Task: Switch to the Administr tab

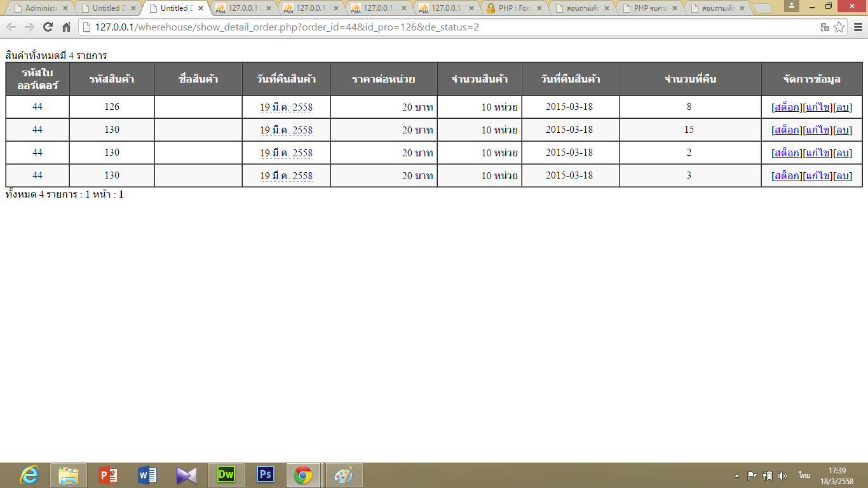Action: [x=41, y=8]
